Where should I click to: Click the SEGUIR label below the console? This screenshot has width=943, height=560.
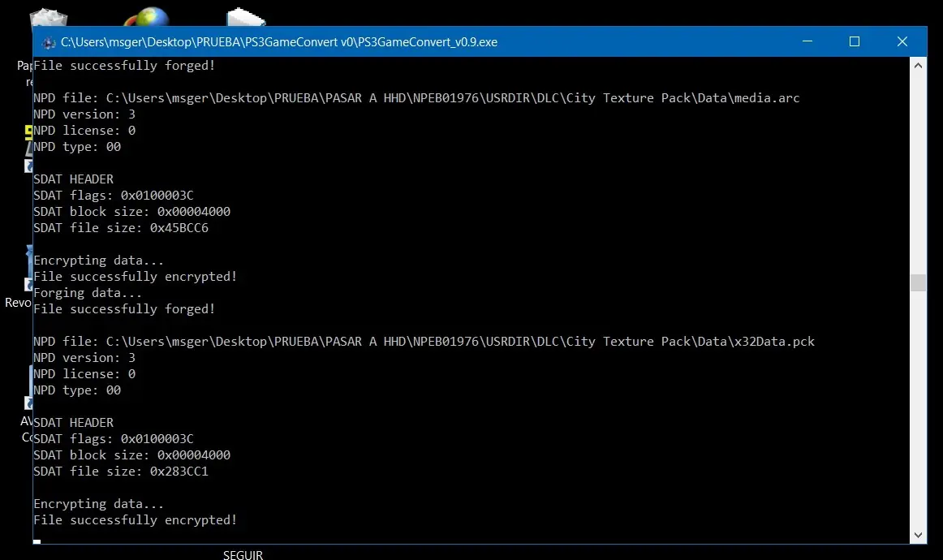coord(243,554)
